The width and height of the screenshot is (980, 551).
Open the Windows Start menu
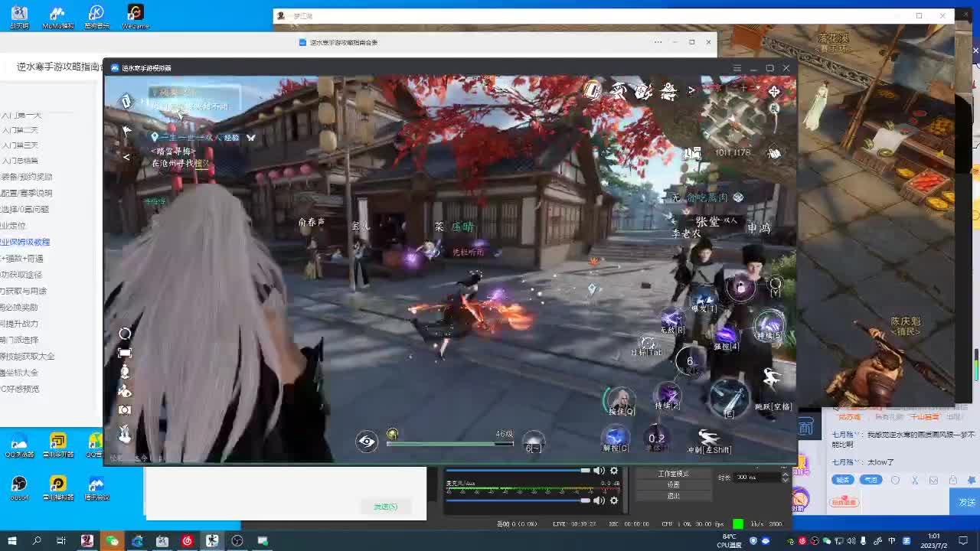(x=11, y=541)
